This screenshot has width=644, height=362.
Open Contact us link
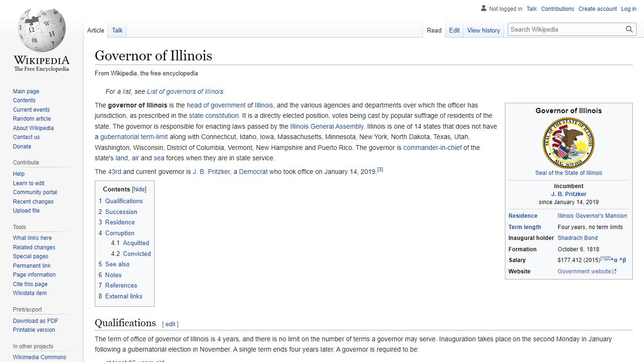26,137
